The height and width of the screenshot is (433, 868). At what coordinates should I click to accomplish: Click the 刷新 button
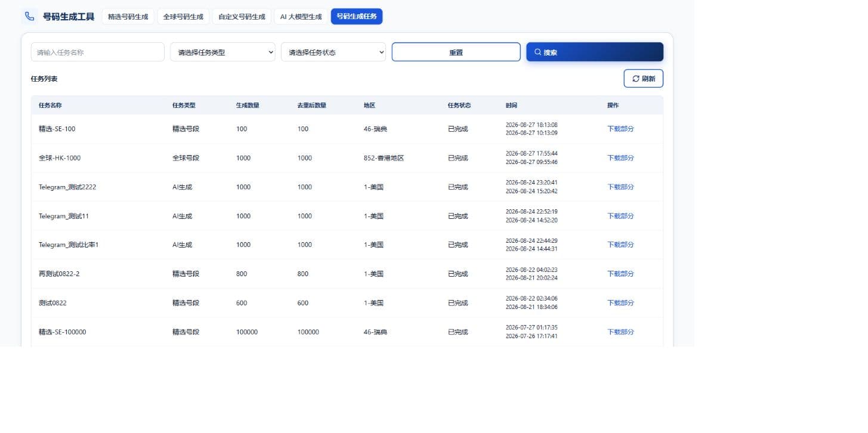[644, 79]
